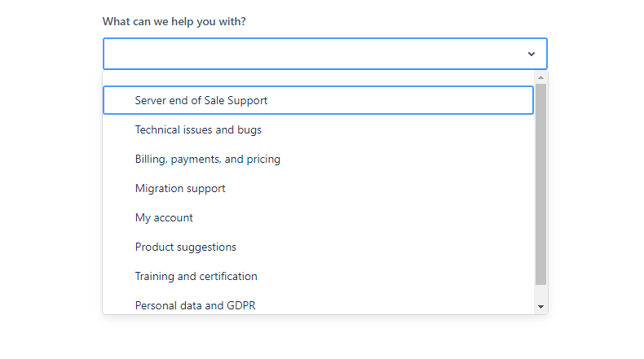Click the gray scrollbar thumb
Viewport: 644px width, 359px height.
(x=540, y=184)
